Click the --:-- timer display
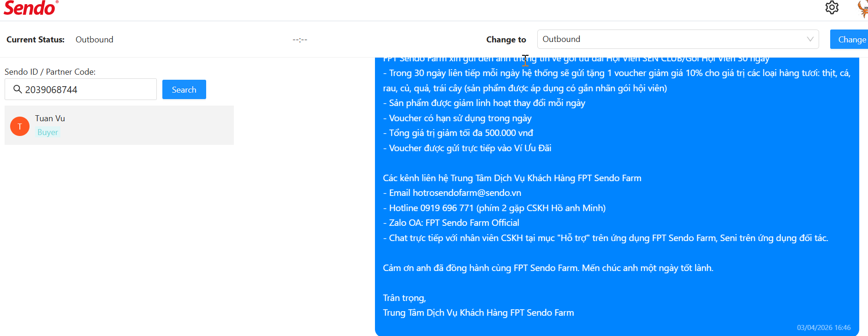 (x=300, y=40)
